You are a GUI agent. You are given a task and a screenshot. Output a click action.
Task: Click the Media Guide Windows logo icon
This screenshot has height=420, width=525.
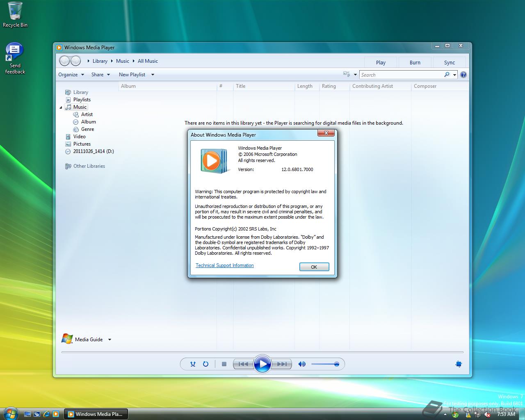[x=67, y=339]
